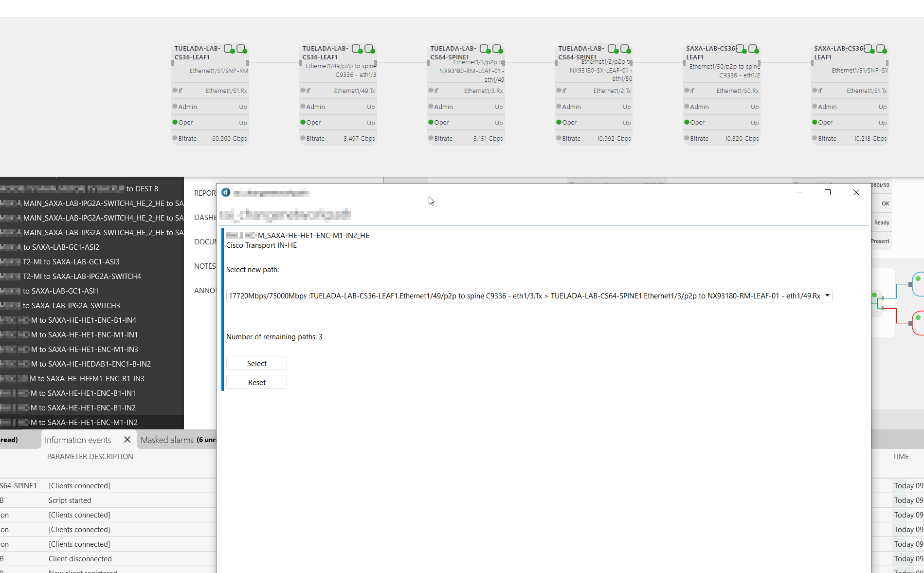Select 'M to SAXA-HE-HE1-ENC-M1-IN2' service
This screenshot has height=573, width=924.
tap(92, 422)
